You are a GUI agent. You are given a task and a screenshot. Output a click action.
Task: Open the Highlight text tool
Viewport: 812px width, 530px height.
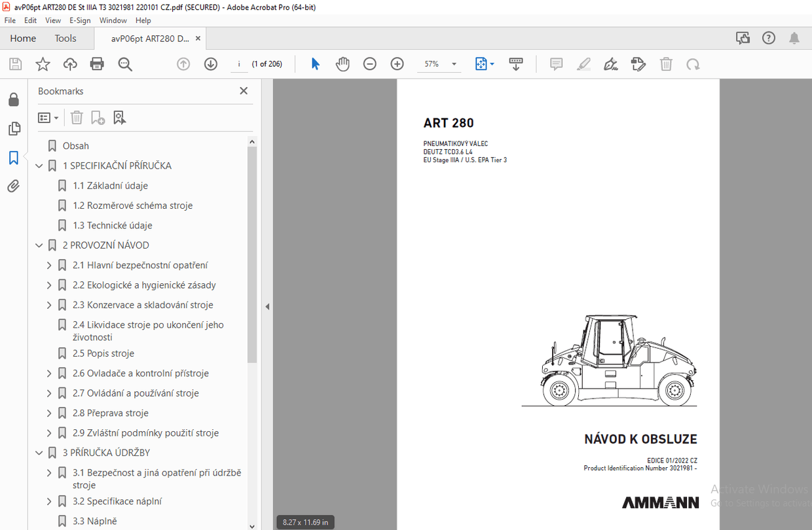point(583,63)
